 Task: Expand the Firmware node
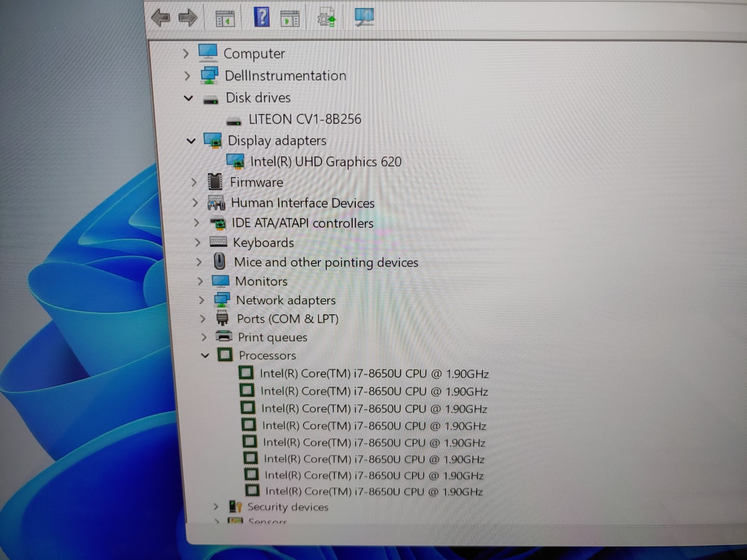(194, 182)
